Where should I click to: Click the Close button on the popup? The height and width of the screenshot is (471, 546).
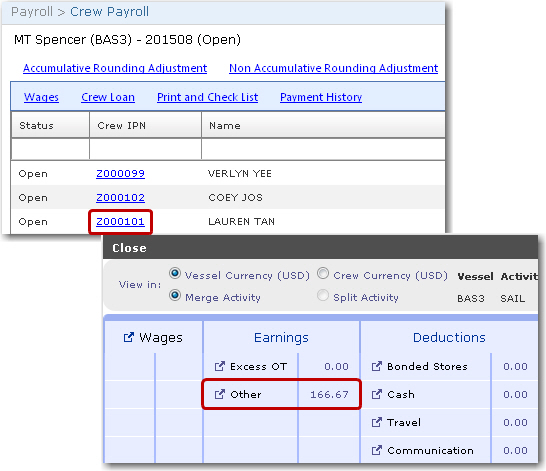[129, 248]
